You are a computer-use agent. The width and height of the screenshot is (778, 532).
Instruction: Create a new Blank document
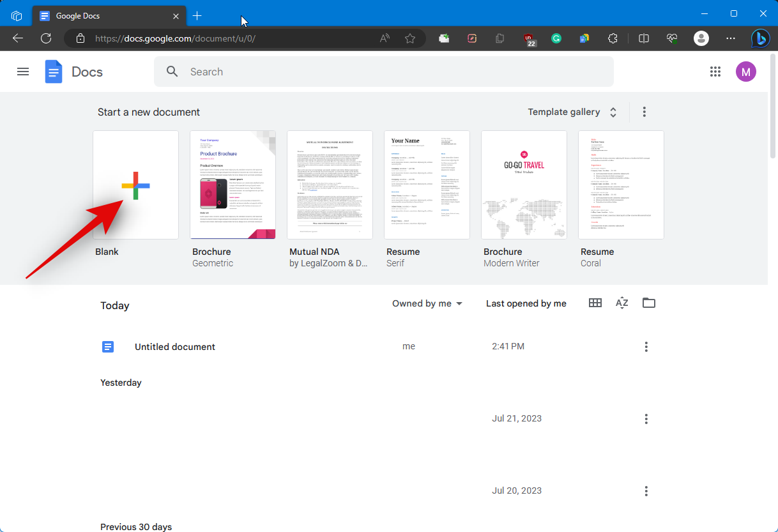pos(135,185)
